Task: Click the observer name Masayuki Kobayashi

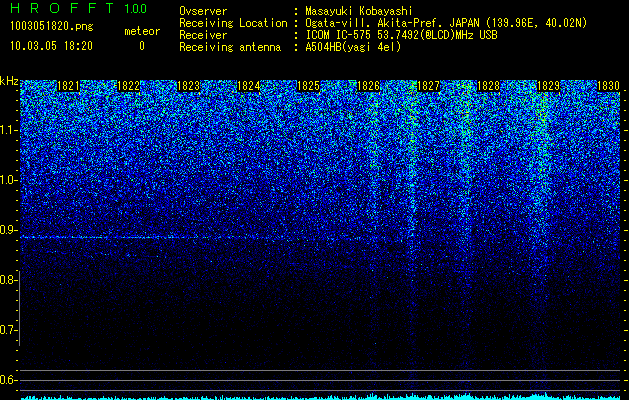Action: click(x=359, y=11)
